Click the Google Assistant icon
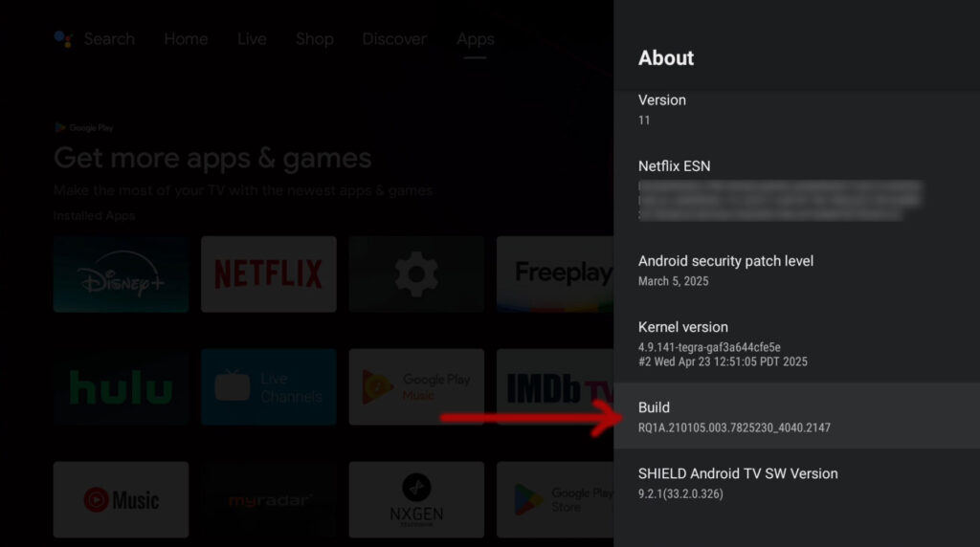The image size is (980, 547). click(x=63, y=39)
